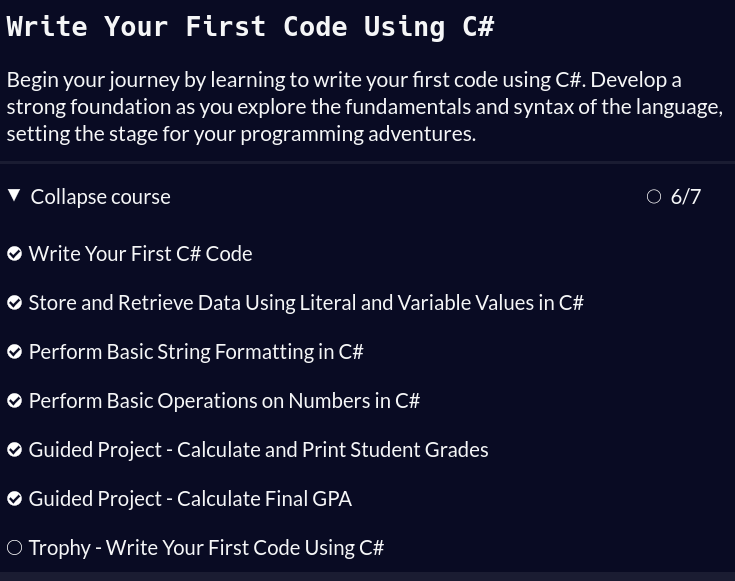735x581 pixels.
Task: Click checkmark beside Calculate and Print Student Grades
Action: pyautogui.click(x=14, y=450)
